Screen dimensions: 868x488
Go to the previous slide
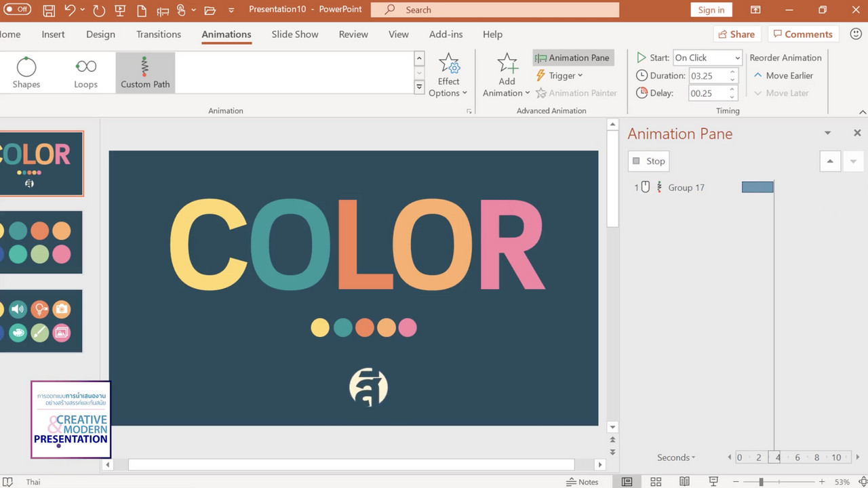click(x=612, y=441)
